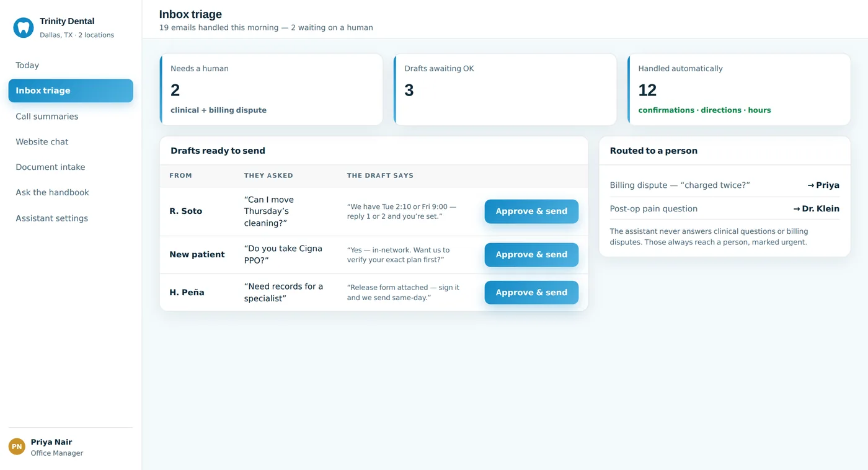Click "Need records for a specialist" question
This screenshot has height=470, width=868.
283,293
